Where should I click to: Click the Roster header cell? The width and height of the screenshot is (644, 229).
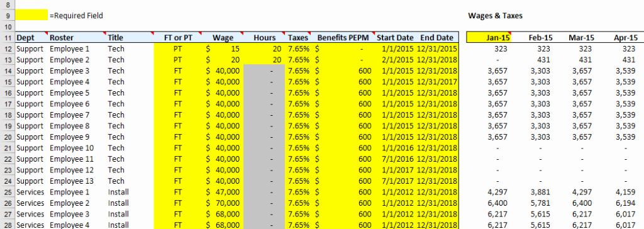click(77, 37)
